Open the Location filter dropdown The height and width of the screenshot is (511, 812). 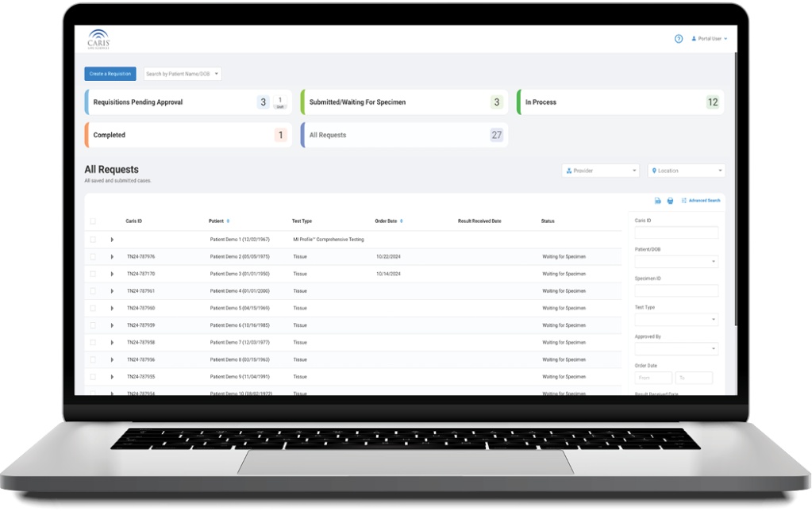tap(686, 171)
